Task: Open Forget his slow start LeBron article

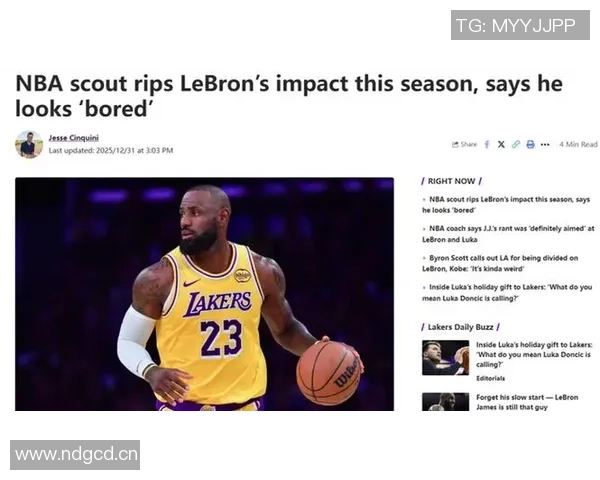Action: coord(527,402)
